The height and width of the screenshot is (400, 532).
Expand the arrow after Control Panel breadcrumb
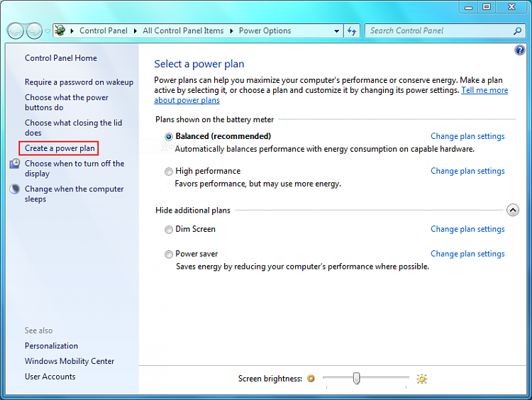pyautogui.click(x=135, y=31)
